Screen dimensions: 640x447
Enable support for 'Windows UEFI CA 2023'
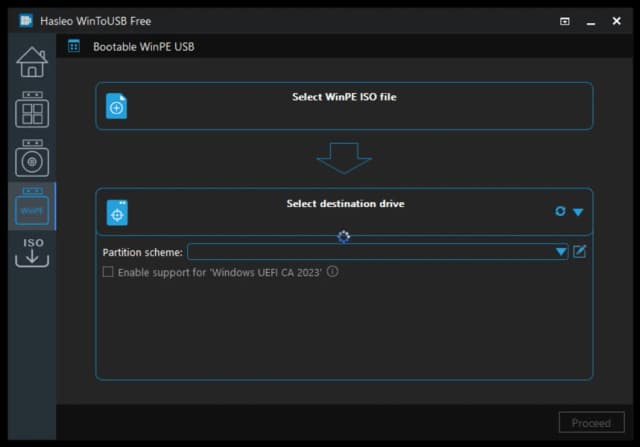click(108, 272)
